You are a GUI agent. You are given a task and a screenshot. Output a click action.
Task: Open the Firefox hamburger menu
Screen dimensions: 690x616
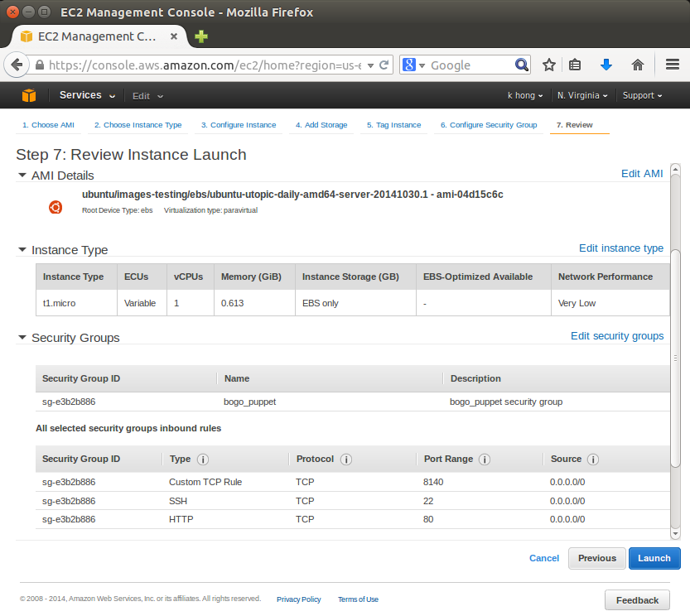coord(673,65)
